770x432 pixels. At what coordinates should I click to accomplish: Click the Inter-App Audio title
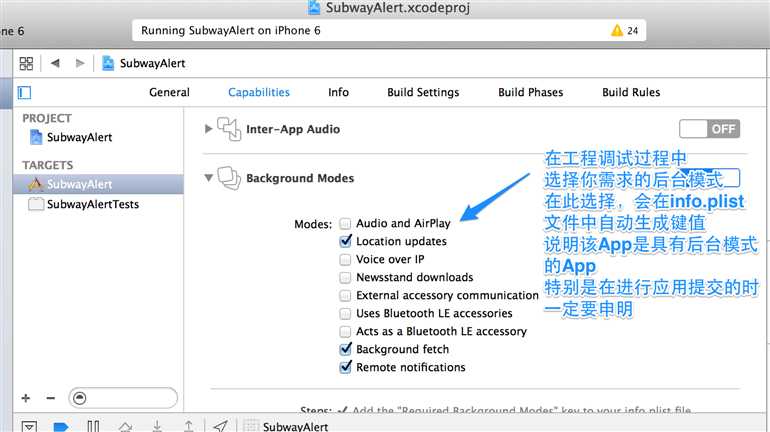[x=293, y=129]
